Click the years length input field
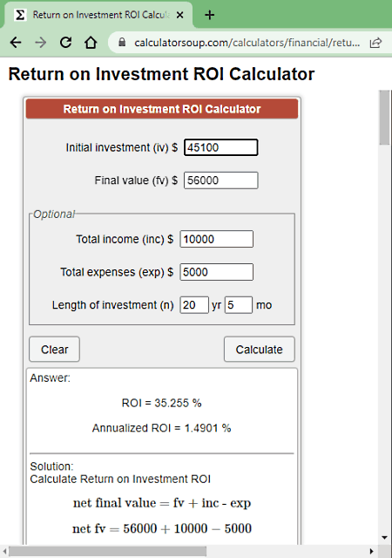The image size is (392, 558). (194, 305)
